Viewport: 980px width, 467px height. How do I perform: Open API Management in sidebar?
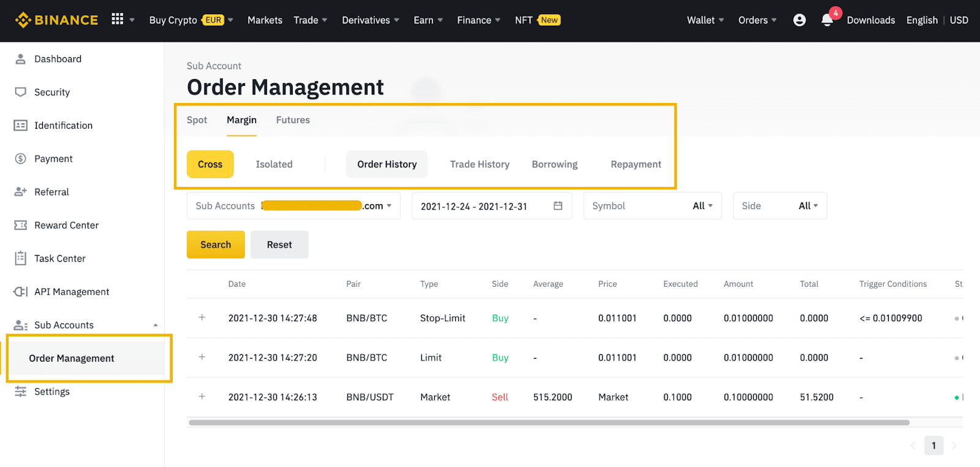click(72, 292)
